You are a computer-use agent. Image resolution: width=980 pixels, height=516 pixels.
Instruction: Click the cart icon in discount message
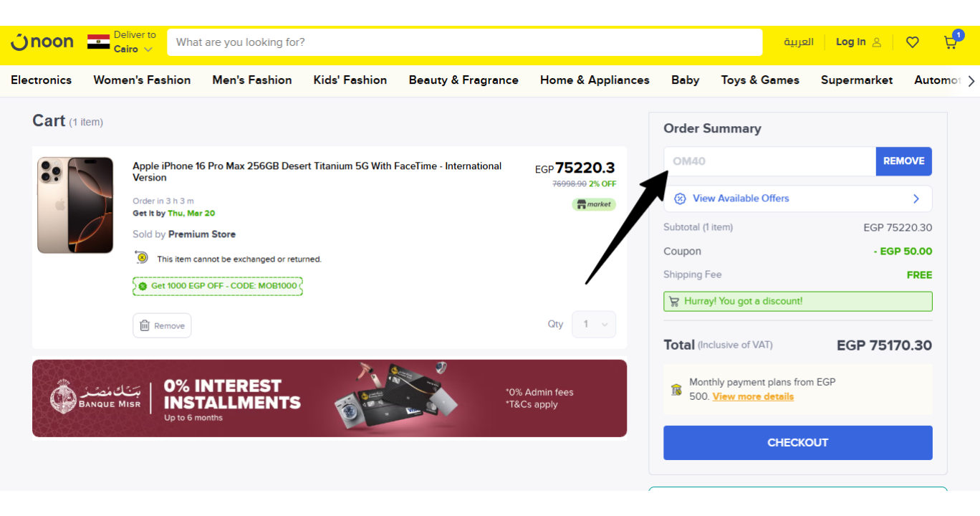[x=674, y=302]
